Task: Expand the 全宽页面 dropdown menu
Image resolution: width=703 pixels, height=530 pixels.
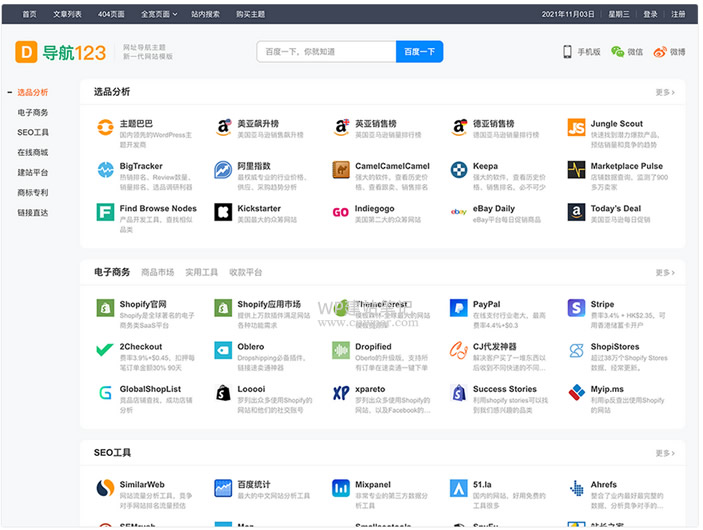Action: point(159,14)
